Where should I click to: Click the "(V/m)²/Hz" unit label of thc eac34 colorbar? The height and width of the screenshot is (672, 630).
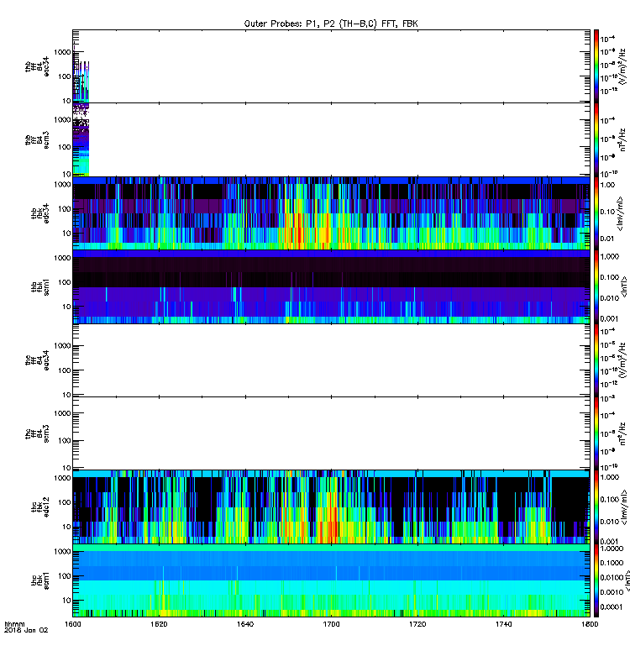click(x=623, y=360)
